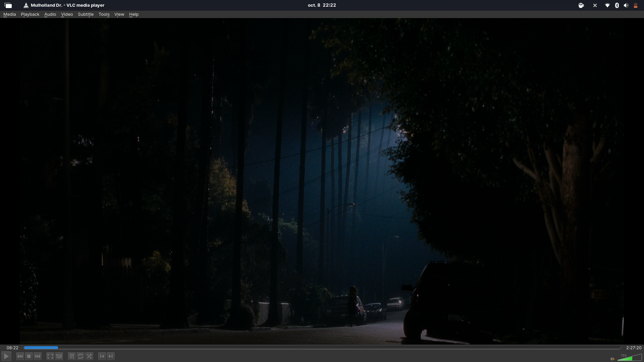Skip to previous media in playlist
Screen dimensions: 644x362
point(20,356)
